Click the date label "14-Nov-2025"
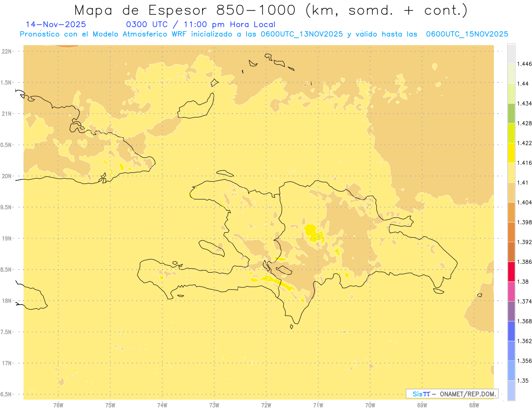This screenshot has height=411, width=532. click(56, 24)
